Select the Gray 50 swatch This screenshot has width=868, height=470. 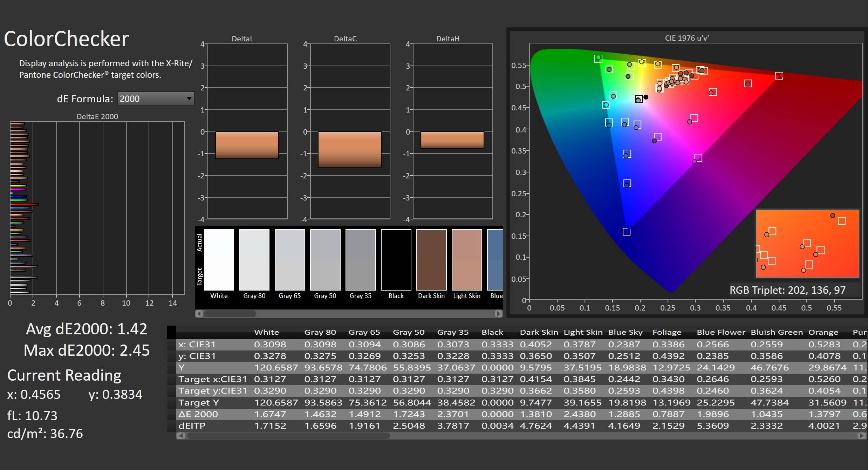click(325, 260)
